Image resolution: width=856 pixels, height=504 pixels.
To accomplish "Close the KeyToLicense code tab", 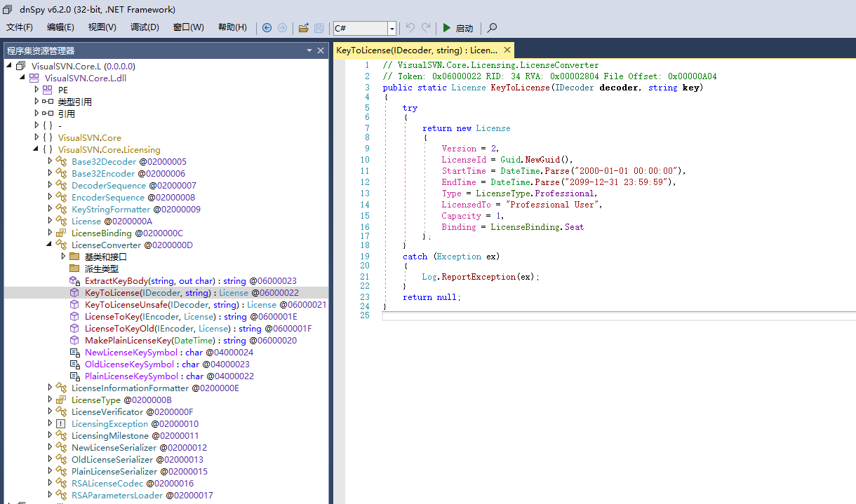I will pyautogui.click(x=506, y=50).
